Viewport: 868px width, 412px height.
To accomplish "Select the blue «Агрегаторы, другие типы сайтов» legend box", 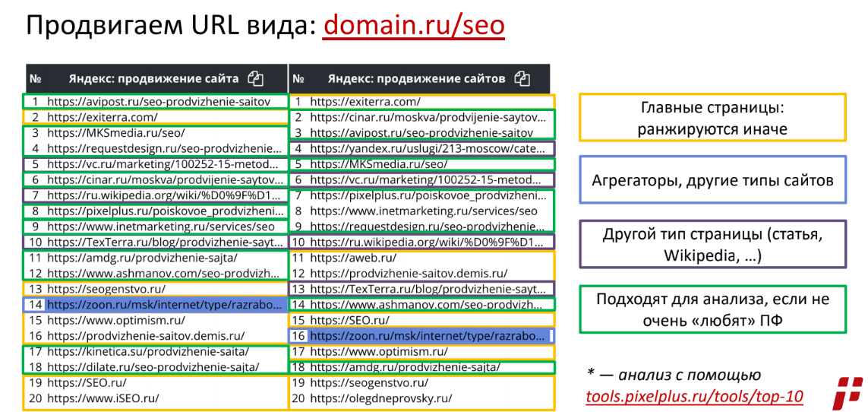I will (712, 180).
